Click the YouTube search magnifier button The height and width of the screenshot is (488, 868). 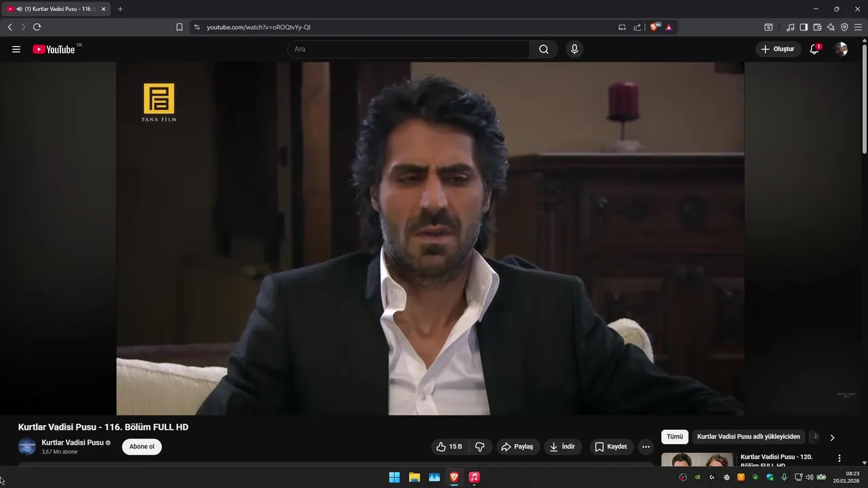(x=544, y=49)
